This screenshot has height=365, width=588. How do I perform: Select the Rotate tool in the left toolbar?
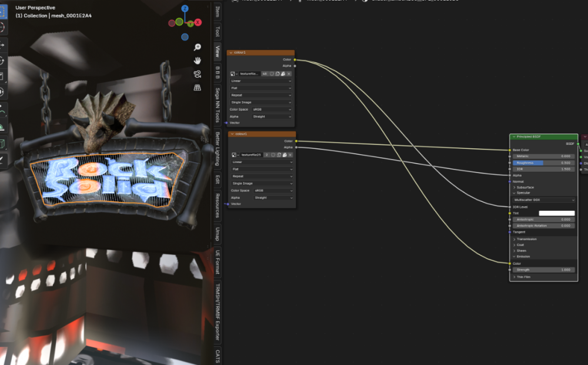click(2, 61)
